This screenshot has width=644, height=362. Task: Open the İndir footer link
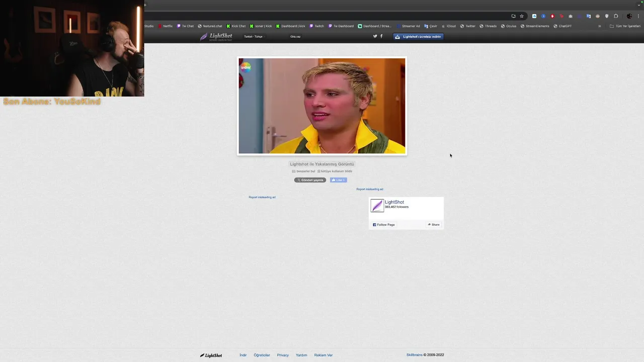tap(243, 355)
